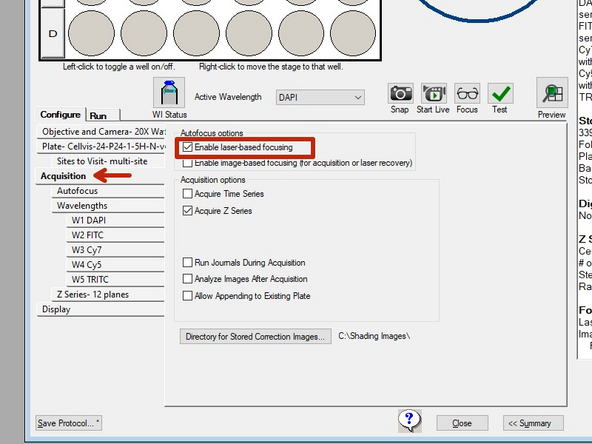The width and height of the screenshot is (592, 444).
Task: Check Analyze Images After Acquisition
Action: [188, 279]
